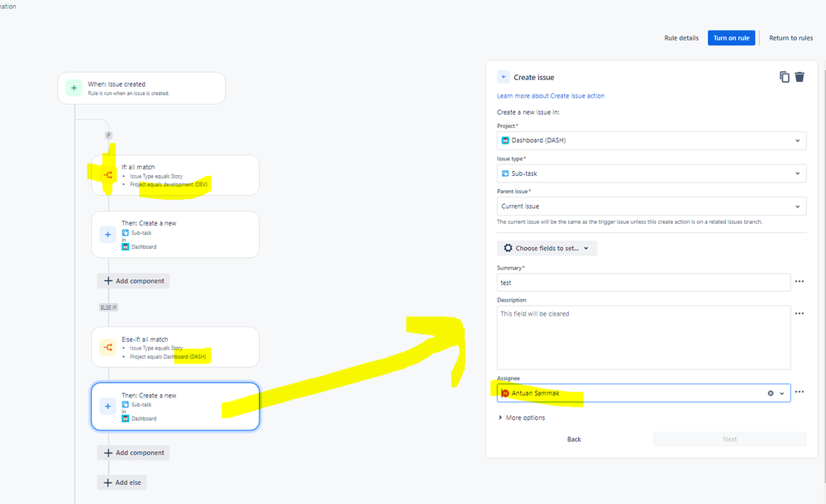The height and width of the screenshot is (504, 826).
Task: Select first Then: Create a new card
Action: pyautogui.click(x=175, y=235)
